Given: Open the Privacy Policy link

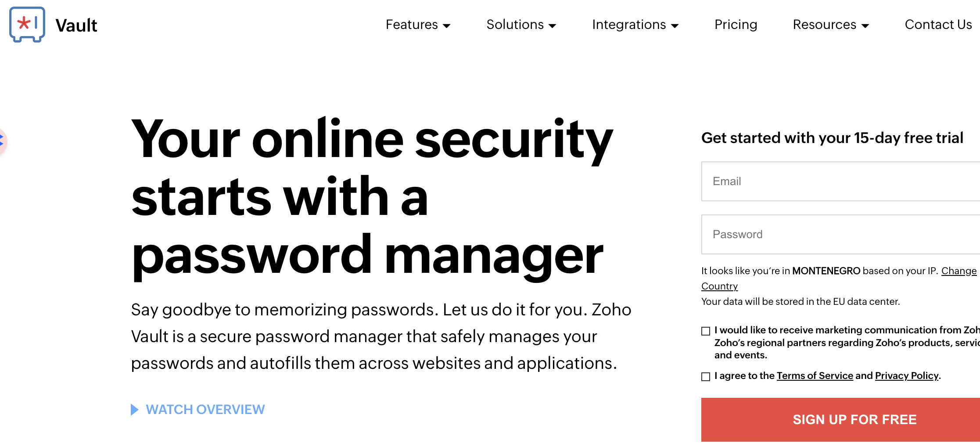Looking at the screenshot, I should click(x=906, y=376).
